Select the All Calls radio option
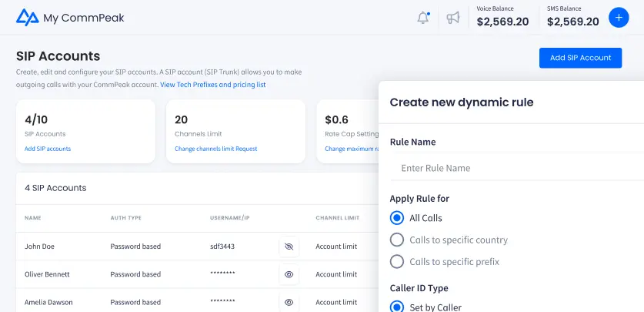Image resolution: width=644 pixels, height=312 pixels. (x=397, y=218)
